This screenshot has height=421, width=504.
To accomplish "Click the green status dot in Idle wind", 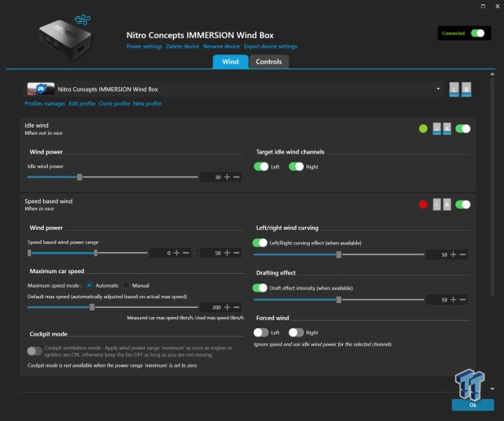I will pyautogui.click(x=423, y=128).
